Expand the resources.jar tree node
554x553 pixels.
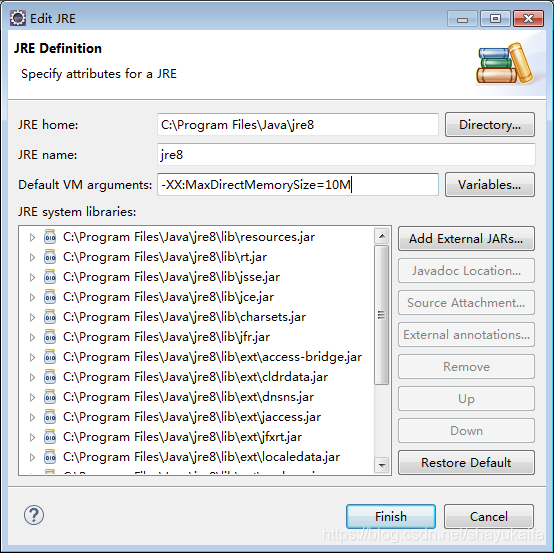pos(32,237)
